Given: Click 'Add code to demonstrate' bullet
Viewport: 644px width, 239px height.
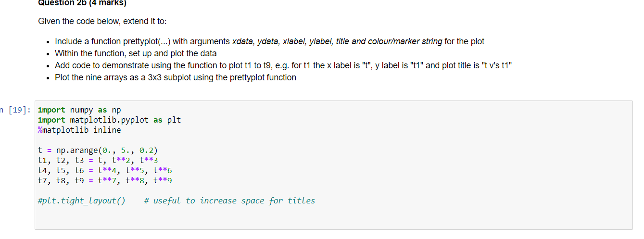Looking at the screenshot, I should (283, 65).
